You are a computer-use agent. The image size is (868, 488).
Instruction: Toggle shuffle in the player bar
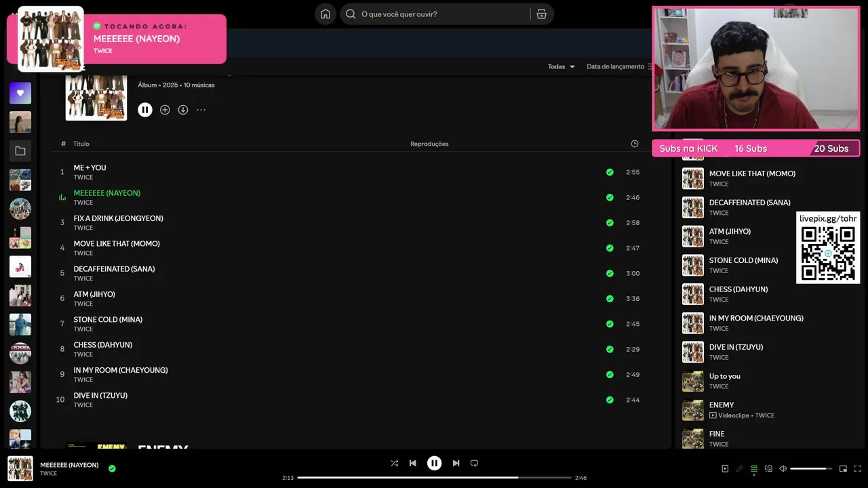click(x=394, y=463)
